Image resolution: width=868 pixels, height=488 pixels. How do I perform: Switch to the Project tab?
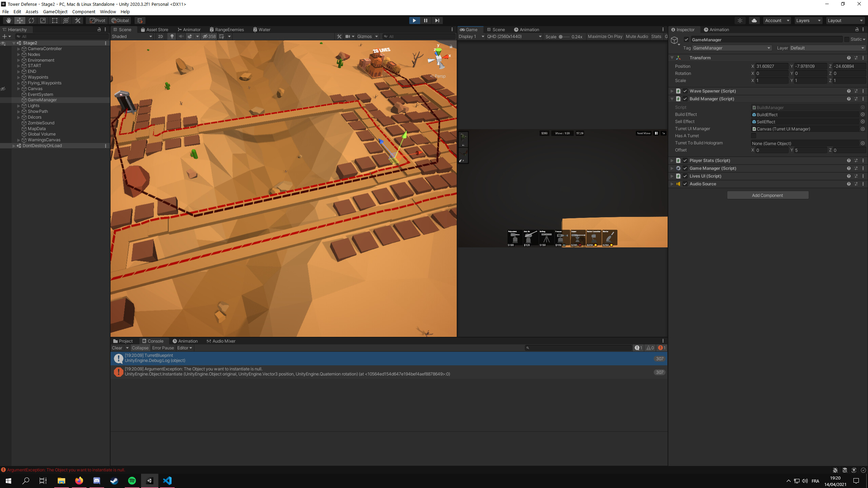pos(123,341)
